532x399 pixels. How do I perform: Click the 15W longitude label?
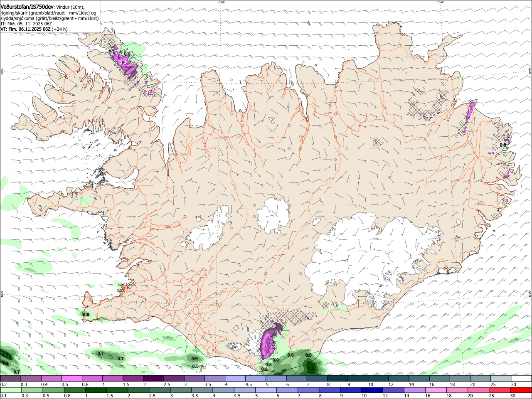(x=440, y=2)
